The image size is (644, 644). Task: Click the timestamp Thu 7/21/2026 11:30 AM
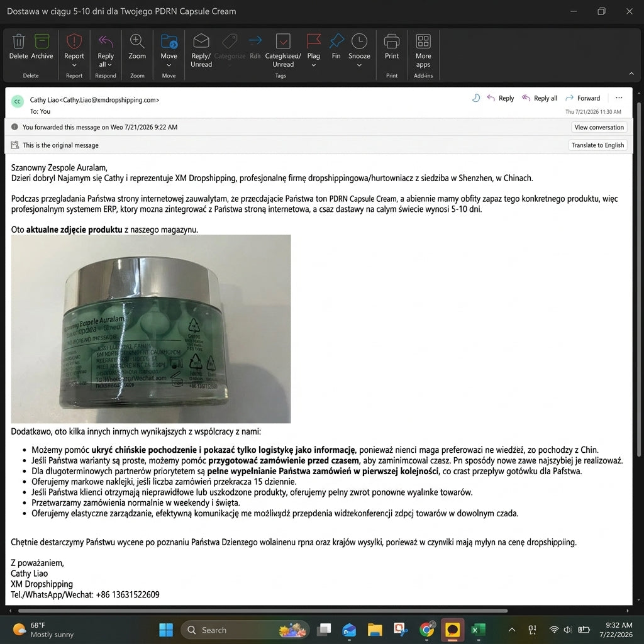click(593, 112)
